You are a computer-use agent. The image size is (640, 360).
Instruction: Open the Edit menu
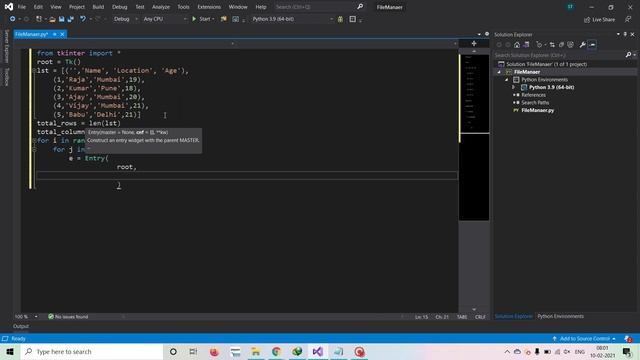(x=38, y=7)
